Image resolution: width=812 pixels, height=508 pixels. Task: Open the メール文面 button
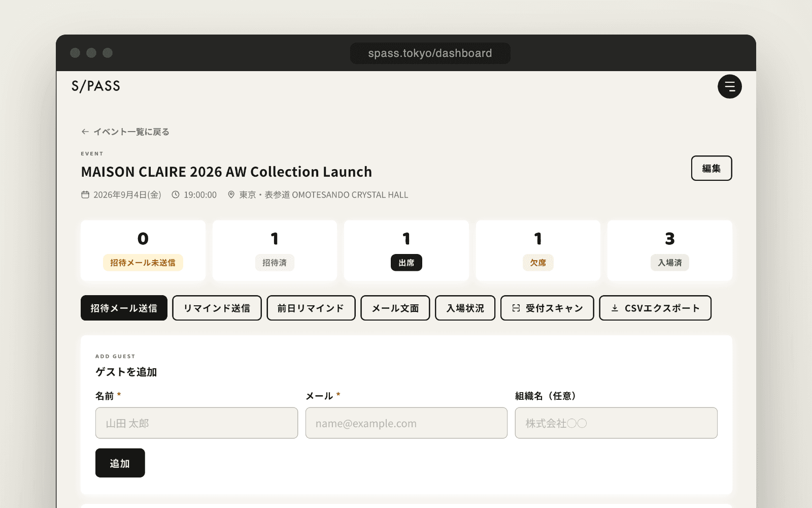[x=395, y=308]
